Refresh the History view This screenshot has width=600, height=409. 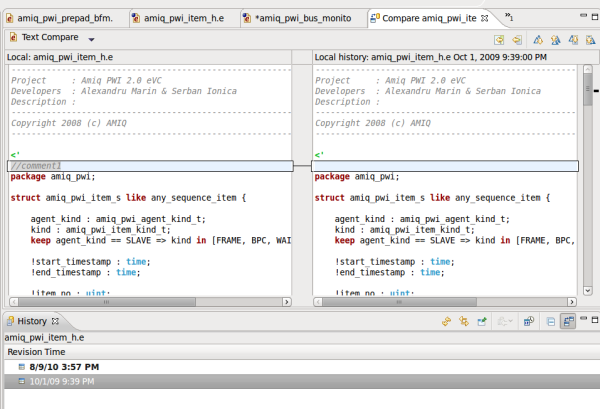coord(446,321)
